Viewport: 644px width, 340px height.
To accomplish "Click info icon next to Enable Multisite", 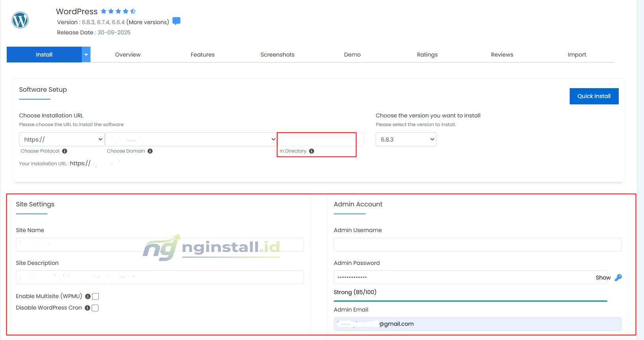I will pos(88,296).
